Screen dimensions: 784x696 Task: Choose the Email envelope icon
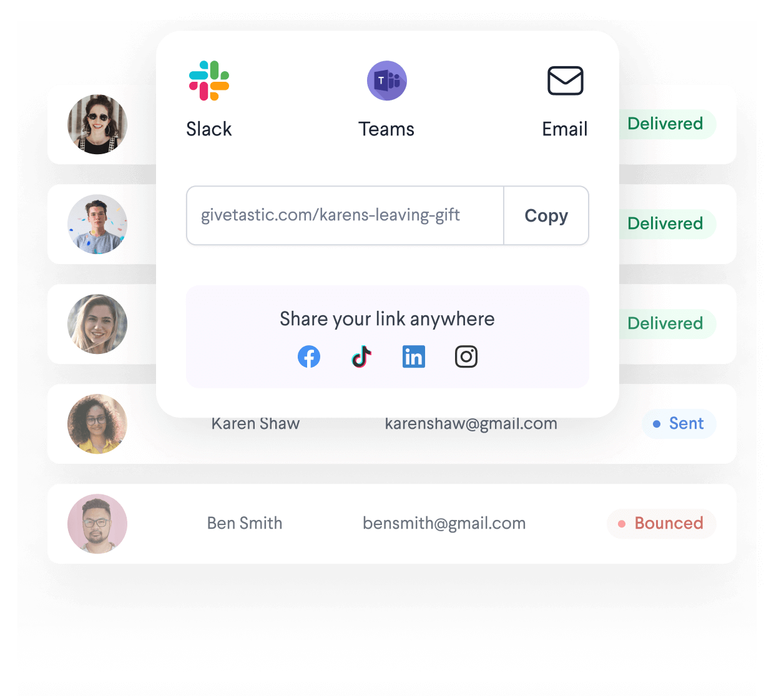tap(566, 81)
